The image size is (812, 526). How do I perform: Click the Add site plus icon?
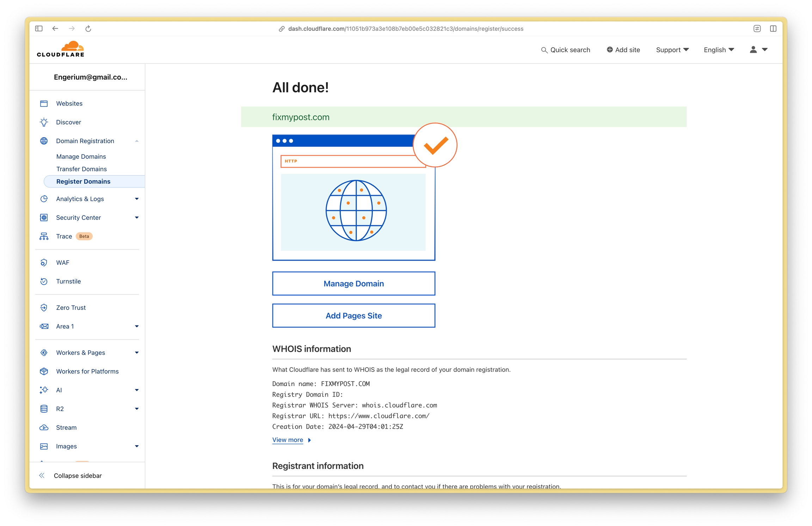(610, 50)
